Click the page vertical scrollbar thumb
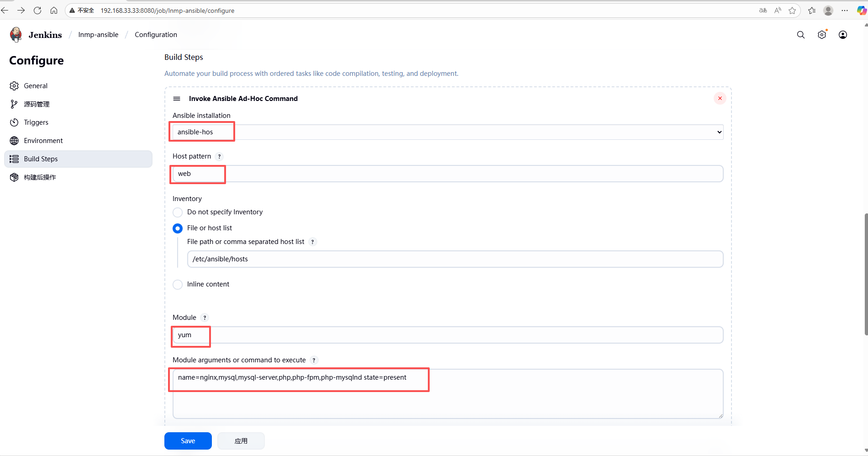 [x=866, y=274]
